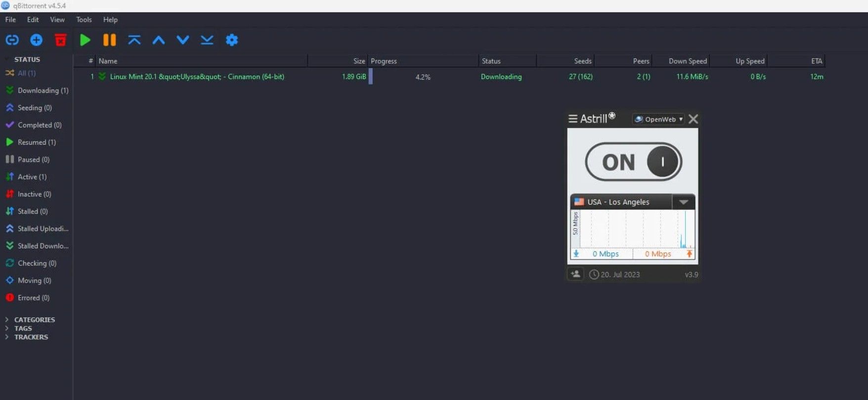Image resolution: width=868 pixels, height=400 pixels.
Task: Click the Downloading status cell in torrent row
Action: (501, 77)
